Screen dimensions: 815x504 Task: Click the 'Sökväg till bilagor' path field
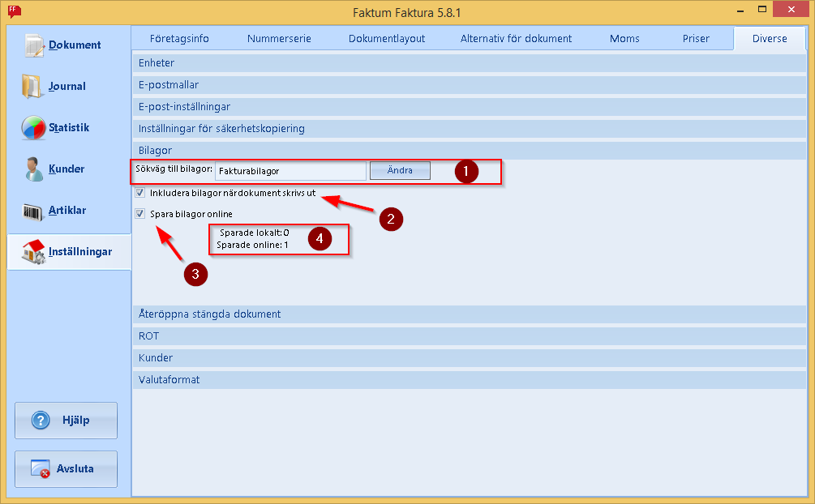point(290,171)
